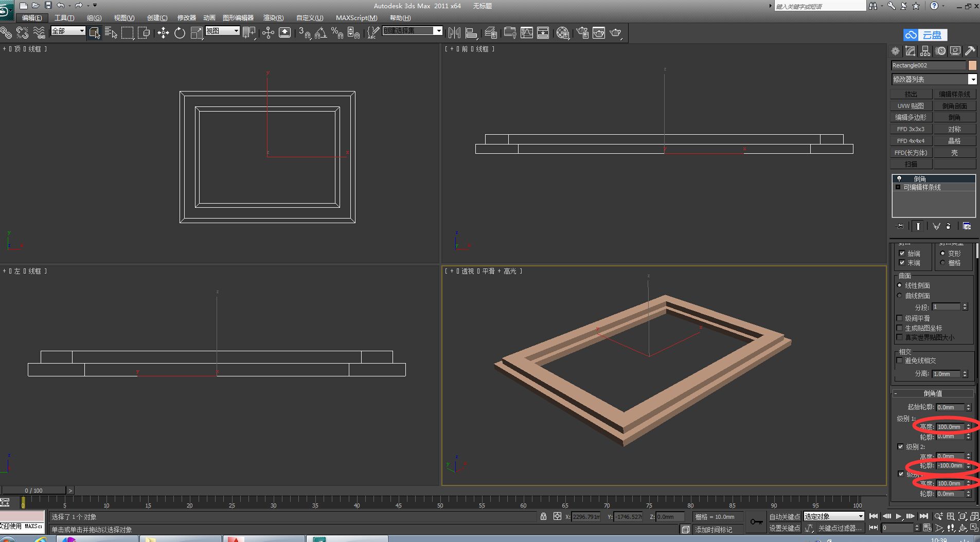Image resolution: width=980 pixels, height=542 pixels.
Task: Enable Smooth Across Levels (级间平滑) checkbox
Action: click(899, 318)
